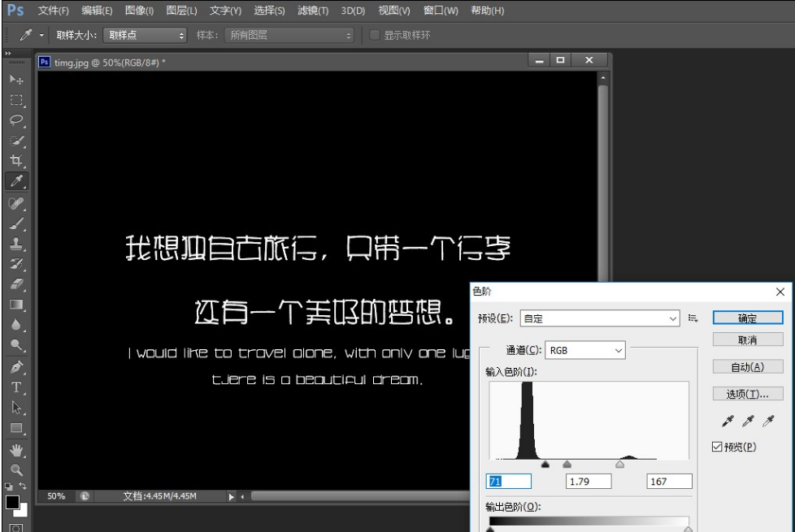Click the Cancel button in Levels
The image size is (795, 532).
coord(748,340)
